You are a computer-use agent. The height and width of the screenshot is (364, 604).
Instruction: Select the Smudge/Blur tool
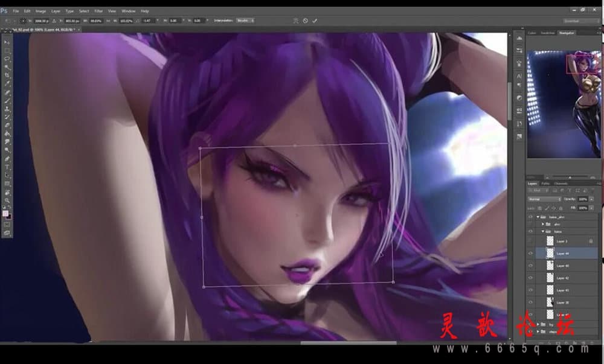(x=7, y=142)
